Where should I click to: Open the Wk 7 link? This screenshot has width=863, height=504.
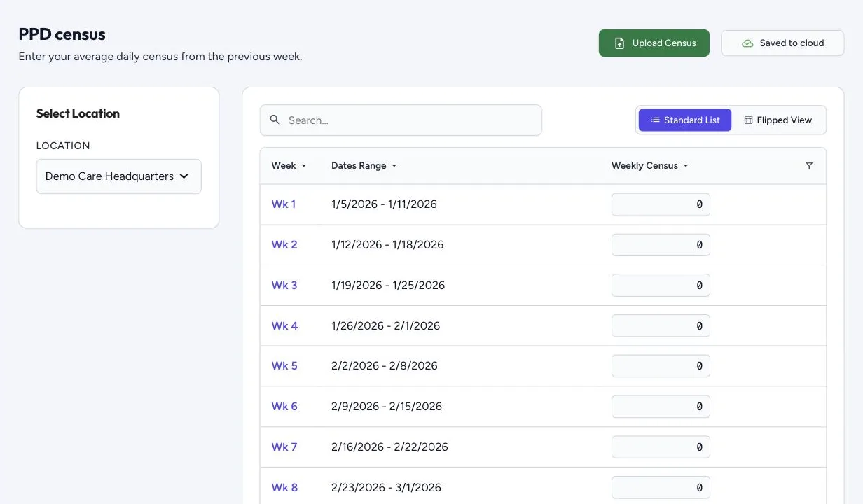click(x=284, y=447)
